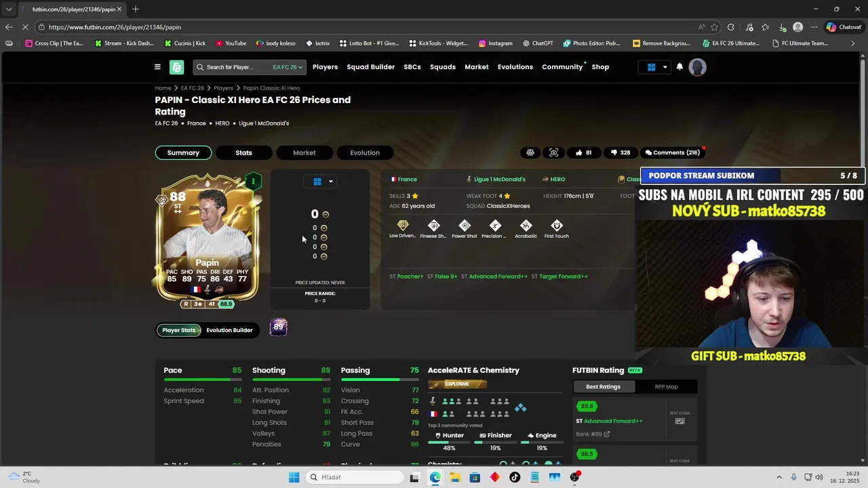The image size is (868, 488).
Task: Open Rank #89 external link icon
Action: click(x=607, y=434)
